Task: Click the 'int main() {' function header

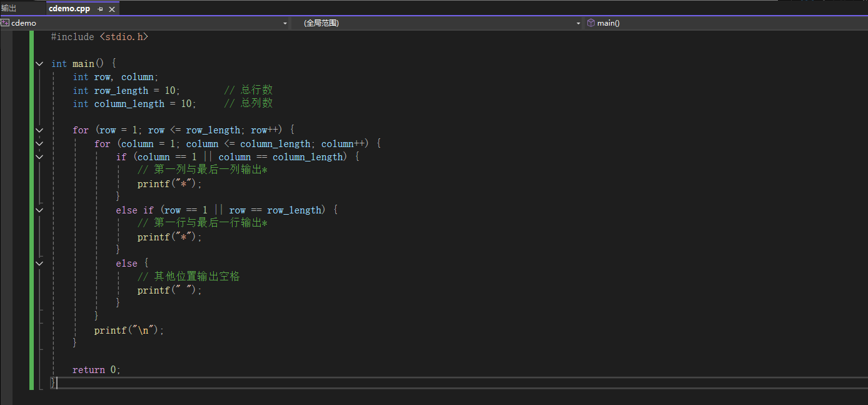Action: tap(84, 64)
